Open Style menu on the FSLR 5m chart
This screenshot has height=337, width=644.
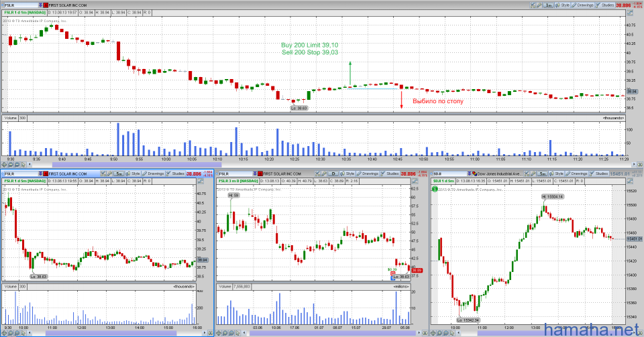tap(133, 174)
